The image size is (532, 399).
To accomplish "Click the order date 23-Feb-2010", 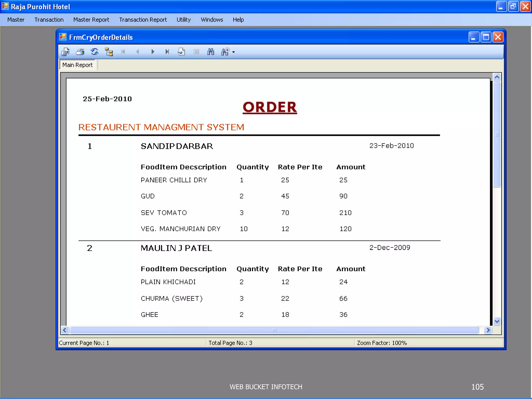I will click(x=391, y=146).
